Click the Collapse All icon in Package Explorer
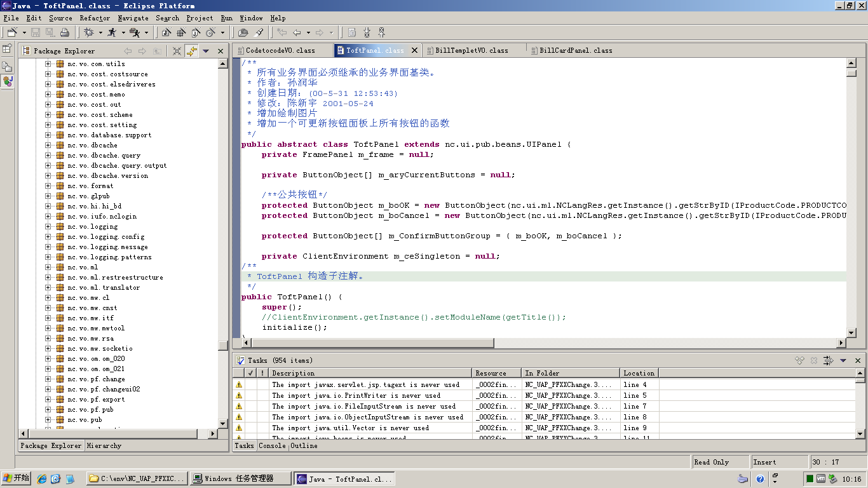Image resolution: width=868 pixels, height=488 pixels. (x=177, y=51)
